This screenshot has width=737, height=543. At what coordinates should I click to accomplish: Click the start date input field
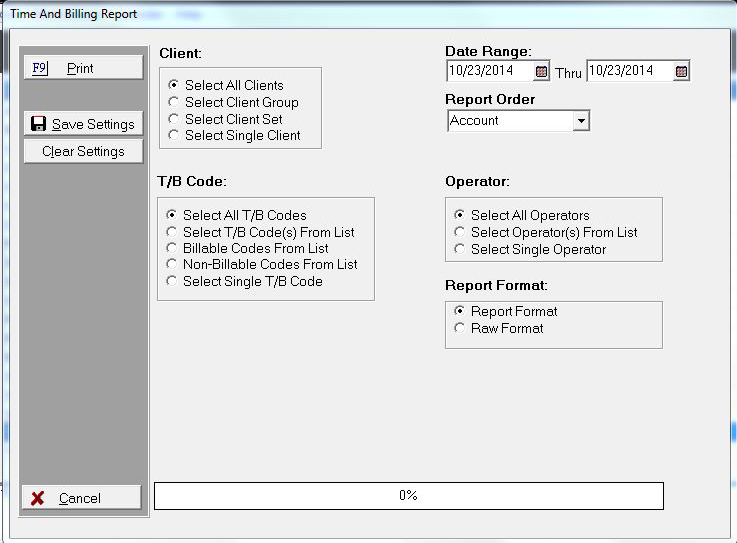click(490, 71)
